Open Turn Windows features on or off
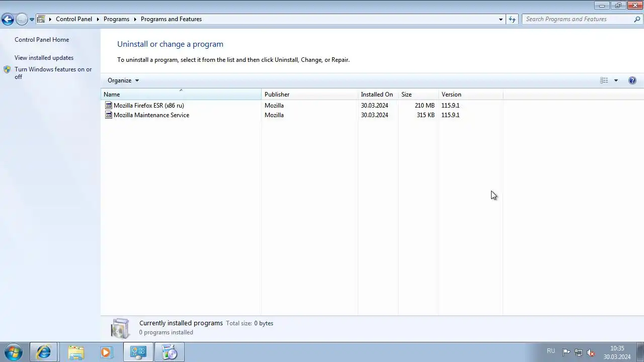Screen dimensions: 644x362 (53, 73)
